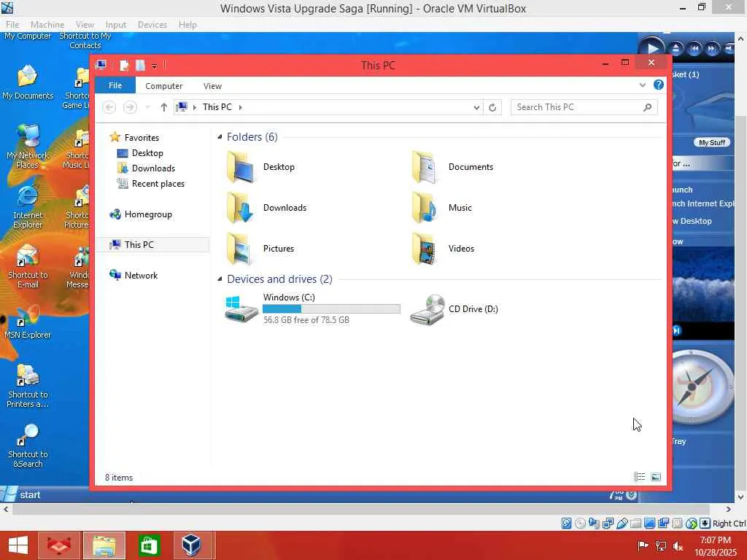This screenshot has width=747, height=560.
Task: Open the Pictures folder
Action: pyautogui.click(x=260, y=249)
